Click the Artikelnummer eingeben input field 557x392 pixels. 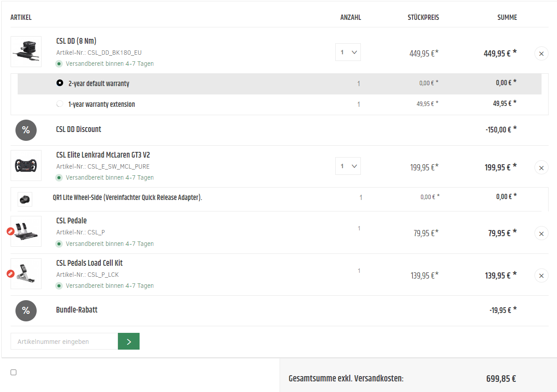tap(64, 341)
